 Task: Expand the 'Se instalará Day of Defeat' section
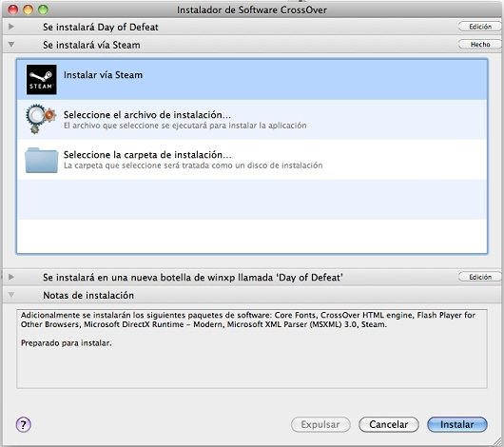click(x=11, y=27)
